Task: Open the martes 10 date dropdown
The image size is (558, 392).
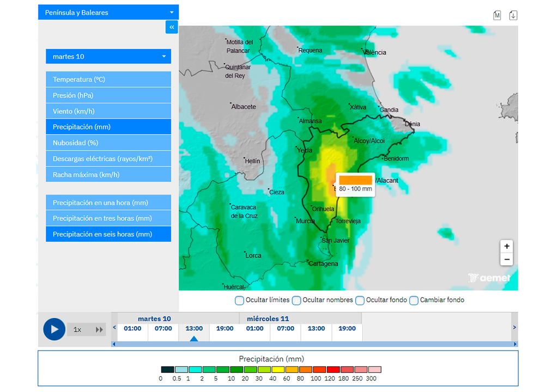Action: 108,56
